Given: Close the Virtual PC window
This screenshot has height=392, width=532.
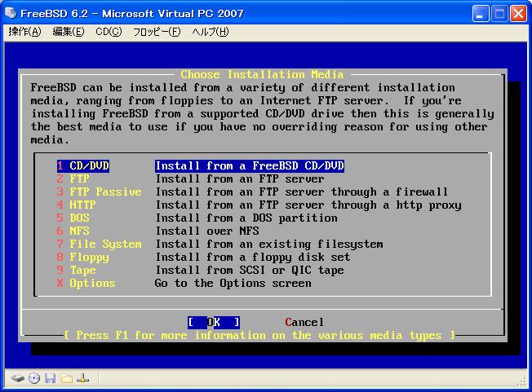Looking at the screenshot, I should (518, 14).
